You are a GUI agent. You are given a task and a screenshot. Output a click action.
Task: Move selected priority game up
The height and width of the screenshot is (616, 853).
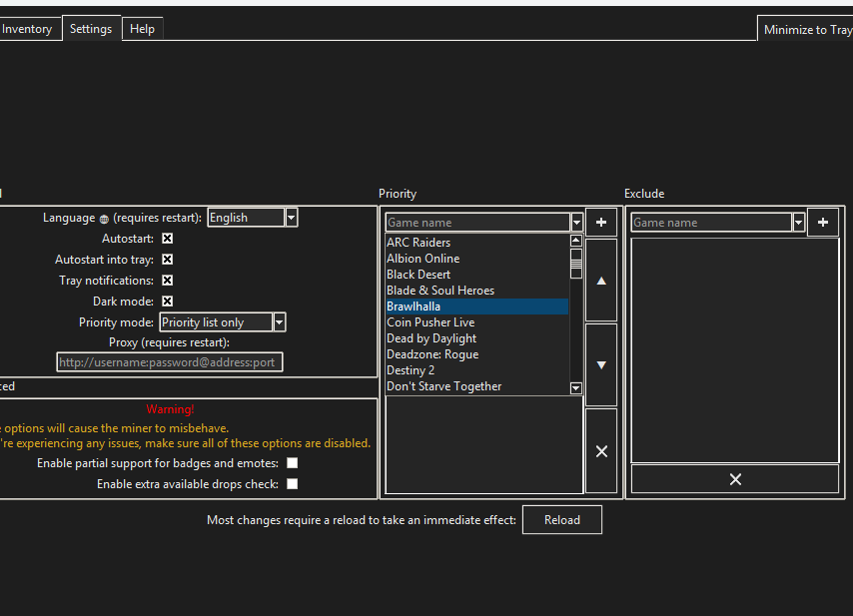(x=601, y=281)
